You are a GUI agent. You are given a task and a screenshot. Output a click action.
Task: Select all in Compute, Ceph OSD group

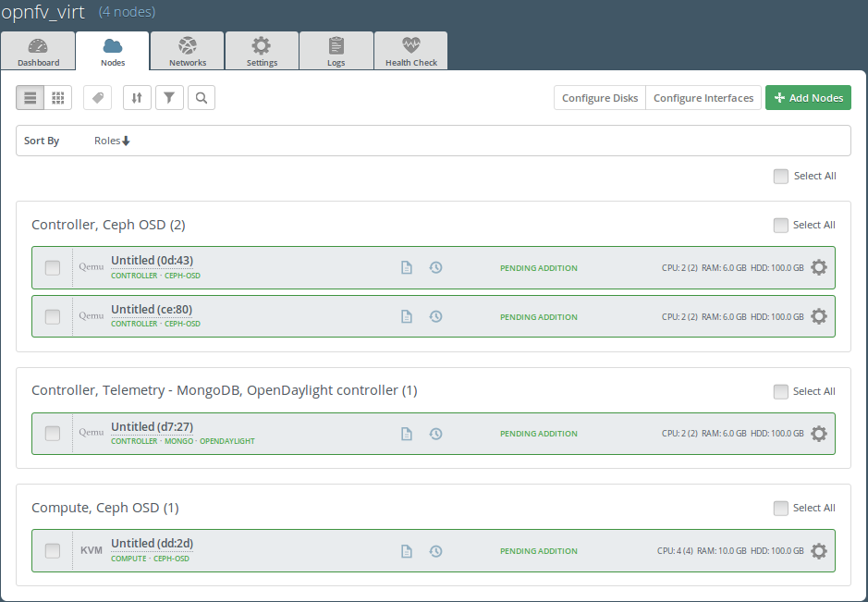[x=781, y=508]
